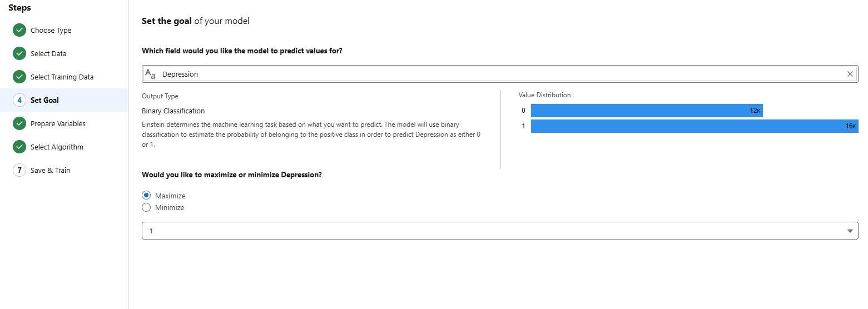
Task: Click the value 1 distribution bar
Action: 694,126
